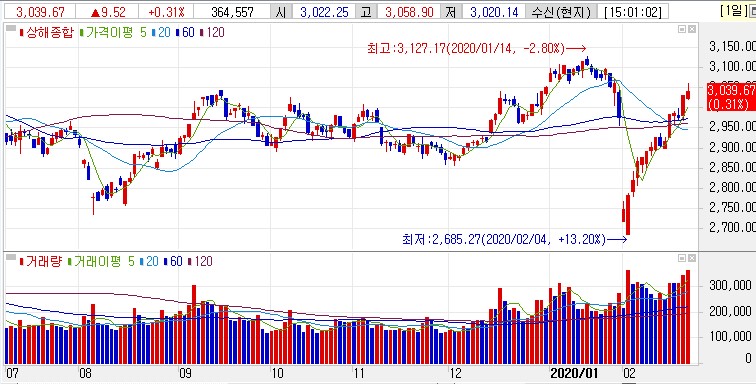Click the 20-day price average legend entry
Viewport: 756px width, 384px height.
[165, 33]
